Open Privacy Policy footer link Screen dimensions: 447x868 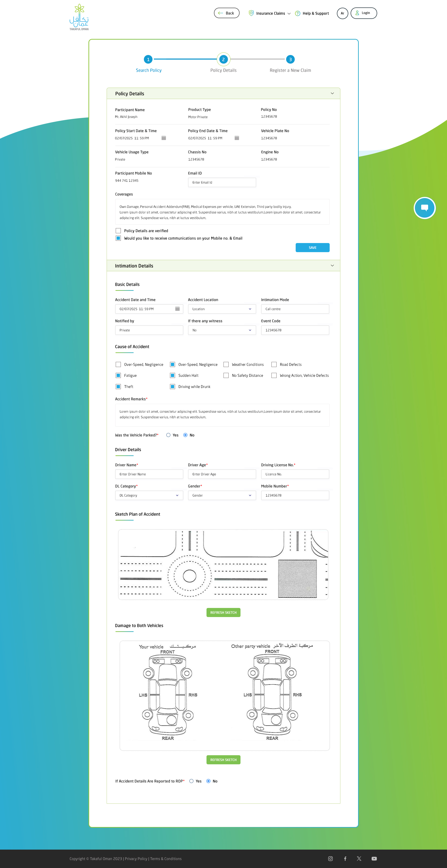pos(136,859)
